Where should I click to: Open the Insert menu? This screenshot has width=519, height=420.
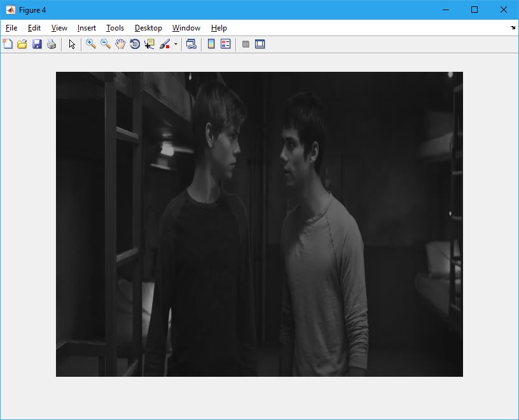[x=86, y=28]
